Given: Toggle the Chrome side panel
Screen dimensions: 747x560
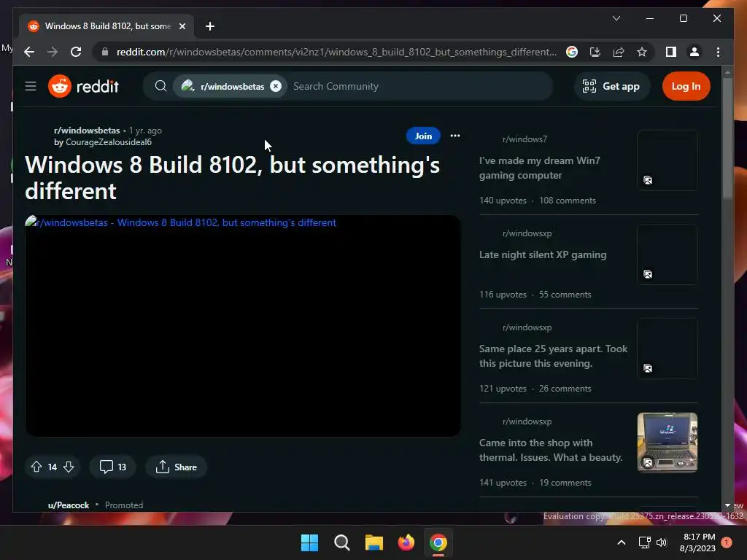Looking at the screenshot, I should [x=671, y=52].
